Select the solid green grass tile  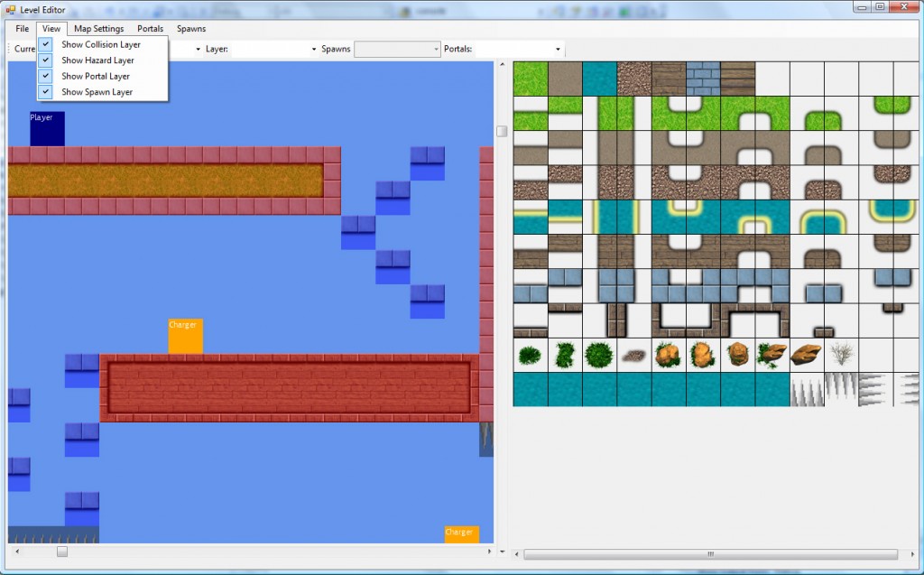[x=530, y=79]
